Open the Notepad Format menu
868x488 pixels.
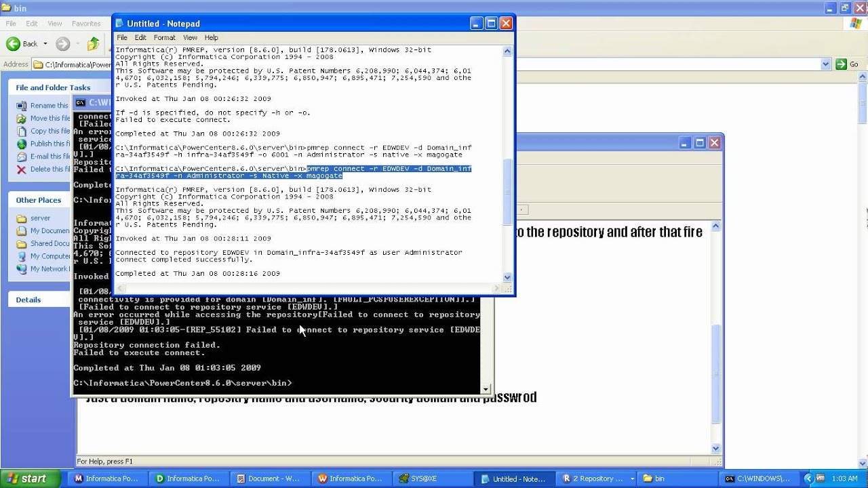pos(164,37)
